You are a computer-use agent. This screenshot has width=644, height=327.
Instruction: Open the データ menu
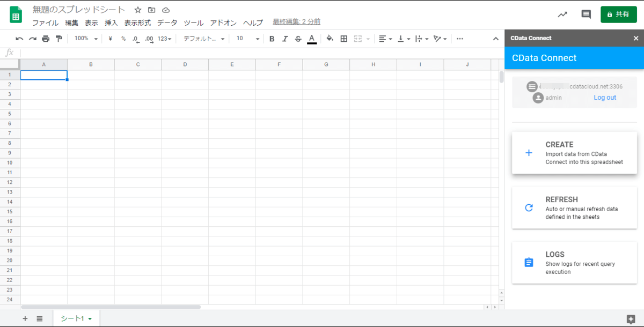coord(167,23)
